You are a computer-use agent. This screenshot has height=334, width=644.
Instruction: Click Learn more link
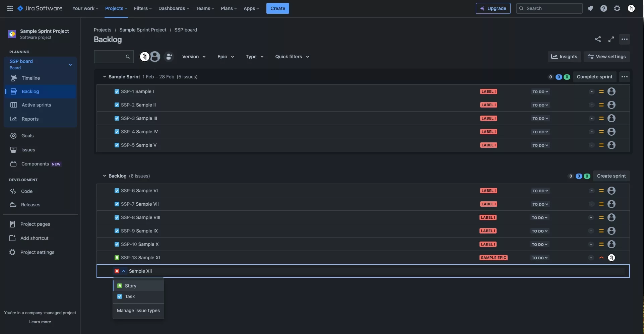pyautogui.click(x=40, y=322)
